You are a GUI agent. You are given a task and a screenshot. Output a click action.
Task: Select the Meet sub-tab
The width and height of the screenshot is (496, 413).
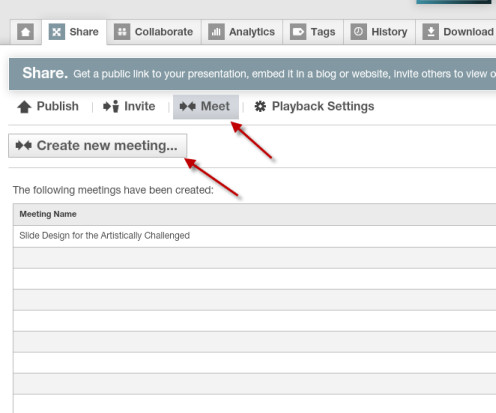[206, 107]
